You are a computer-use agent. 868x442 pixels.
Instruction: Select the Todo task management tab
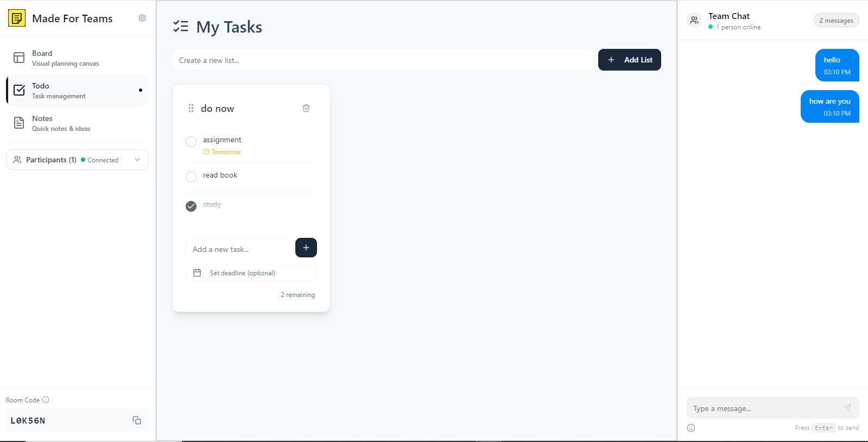coord(77,90)
